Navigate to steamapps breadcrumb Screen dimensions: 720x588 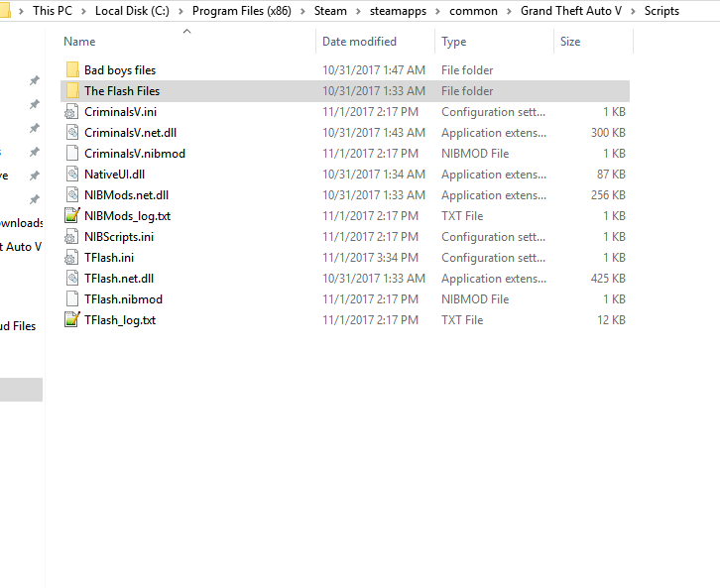398,11
